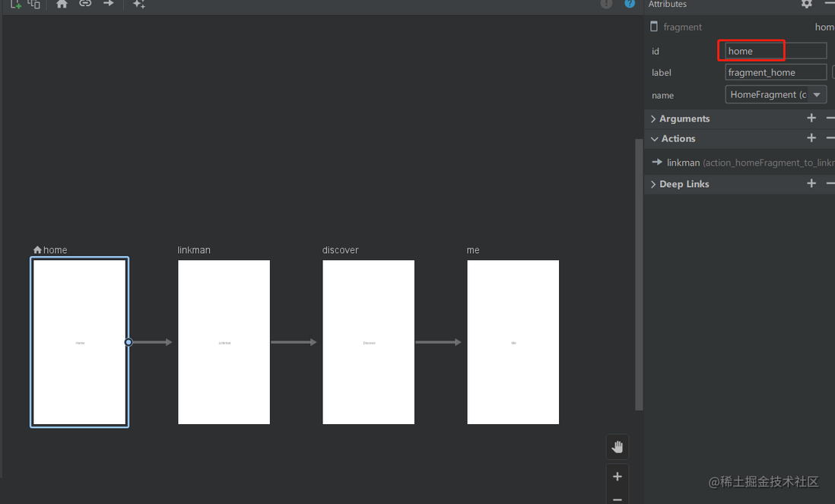
Task: Click the design surface vertical scrollbar
Action: (639, 274)
